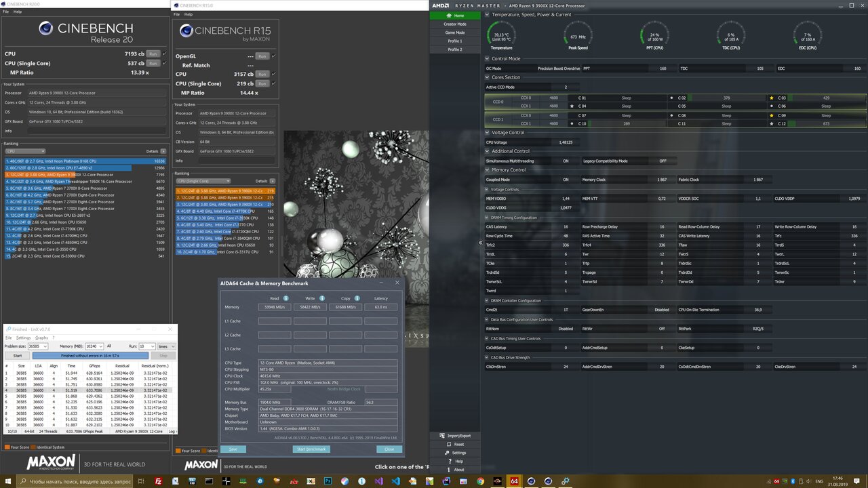868x488 pixels.
Task: Click the white star next to core C 12
Action: (772, 123)
